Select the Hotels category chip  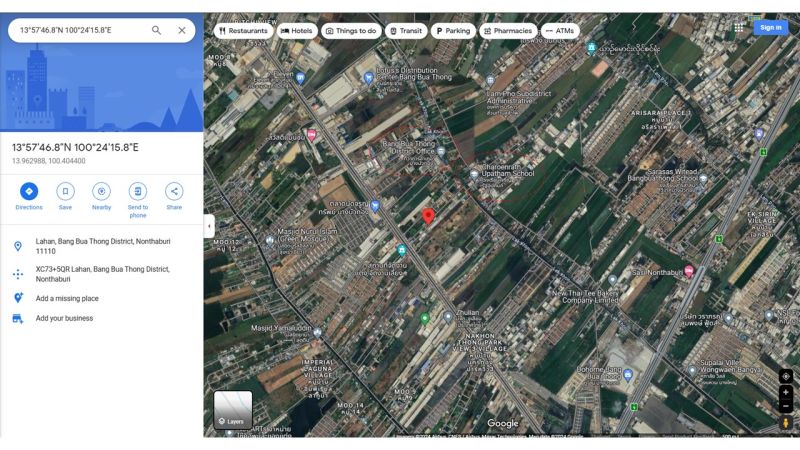click(x=296, y=31)
